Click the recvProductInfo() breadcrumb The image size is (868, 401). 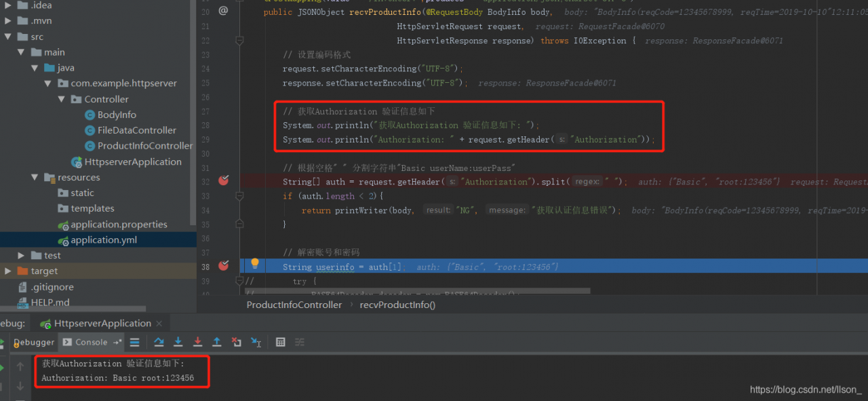[397, 305]
